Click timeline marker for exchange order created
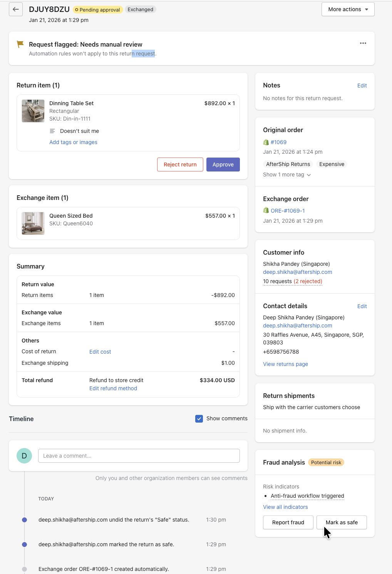The width and height of the screenshot is (392, 574). (25, 569)
